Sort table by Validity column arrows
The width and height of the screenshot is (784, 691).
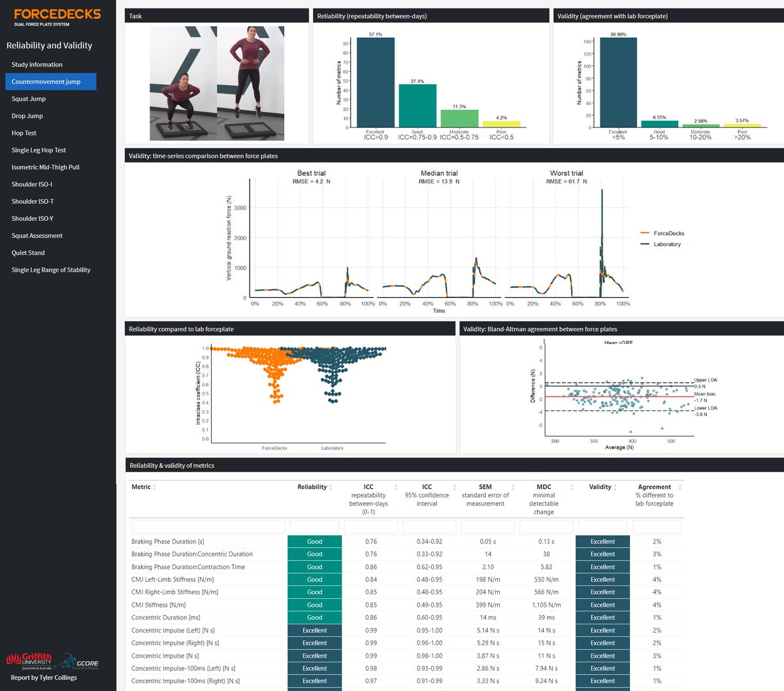(x=615, y=487)
